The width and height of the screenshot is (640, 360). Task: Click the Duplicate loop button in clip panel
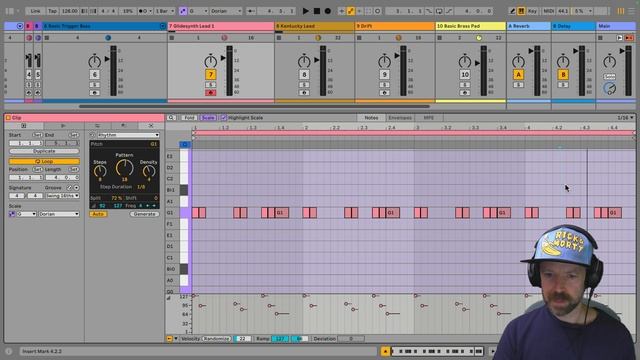tap(44, 151)
